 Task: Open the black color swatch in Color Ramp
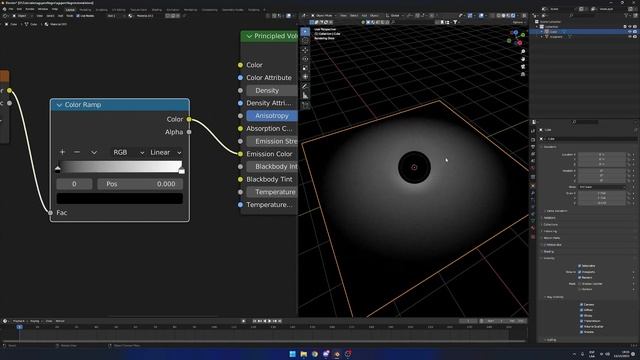pos(120,198)
